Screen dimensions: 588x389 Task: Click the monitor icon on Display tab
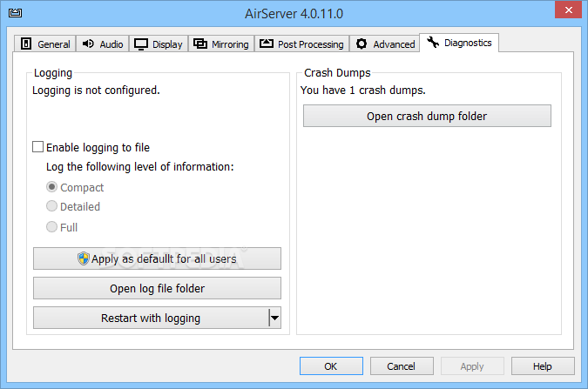[x=141, y=44]
